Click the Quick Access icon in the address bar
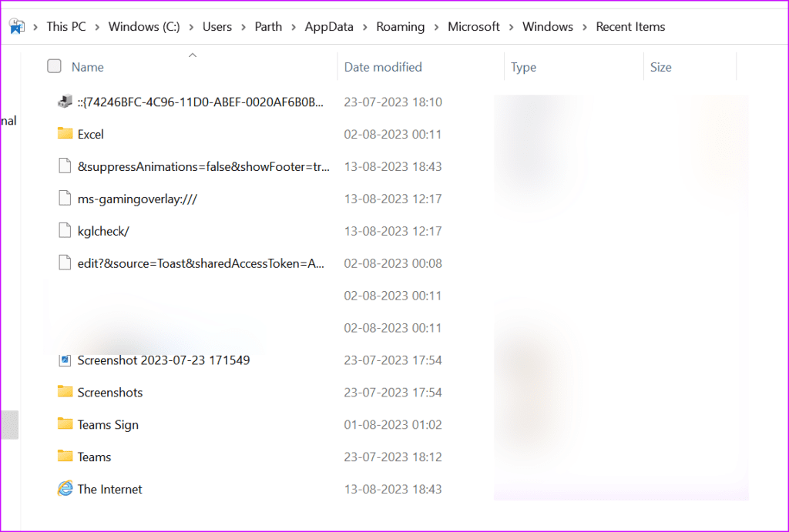 click(17, 25)
